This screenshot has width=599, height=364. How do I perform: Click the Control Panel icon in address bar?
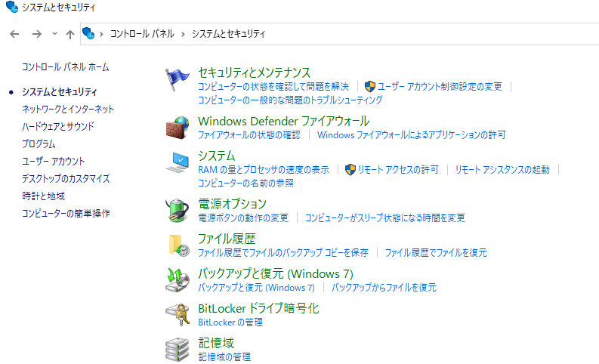(88, 34)
